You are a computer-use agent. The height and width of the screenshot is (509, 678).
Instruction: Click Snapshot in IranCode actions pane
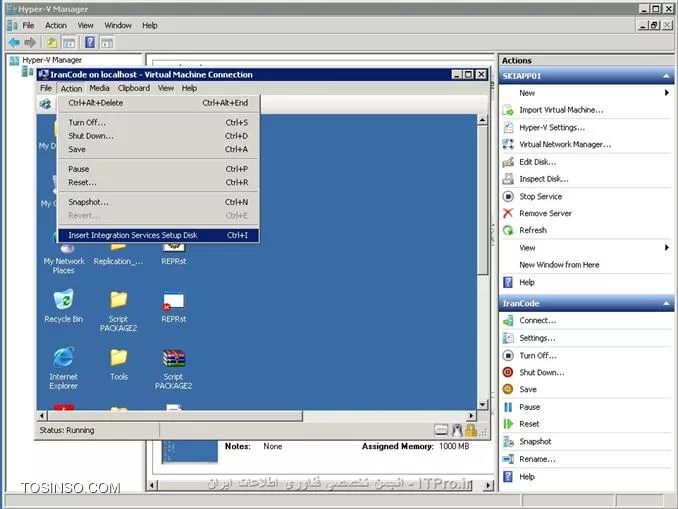[535, 442]
